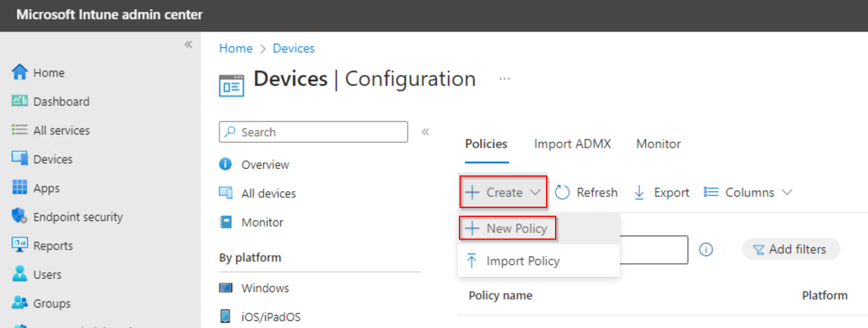Open the Create dropdown
This screenshot has height=328, width=868.
pos(503,192)
